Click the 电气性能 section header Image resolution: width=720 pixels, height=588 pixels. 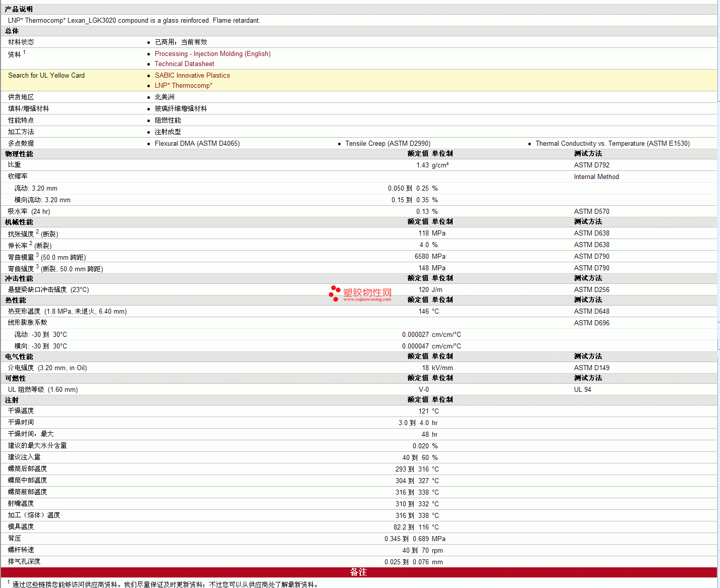pos(19,357)
